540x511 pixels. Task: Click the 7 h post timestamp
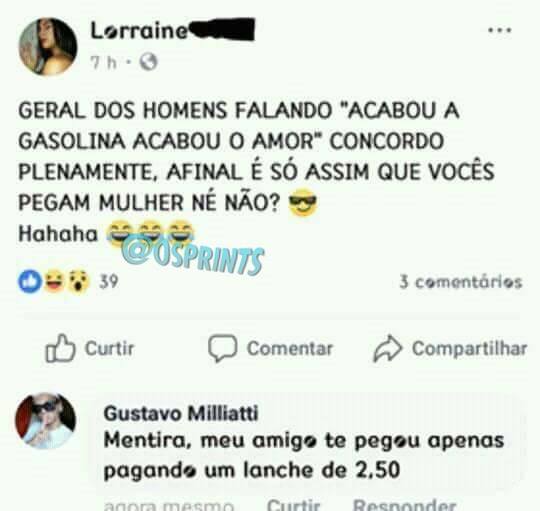click(103, 63)
